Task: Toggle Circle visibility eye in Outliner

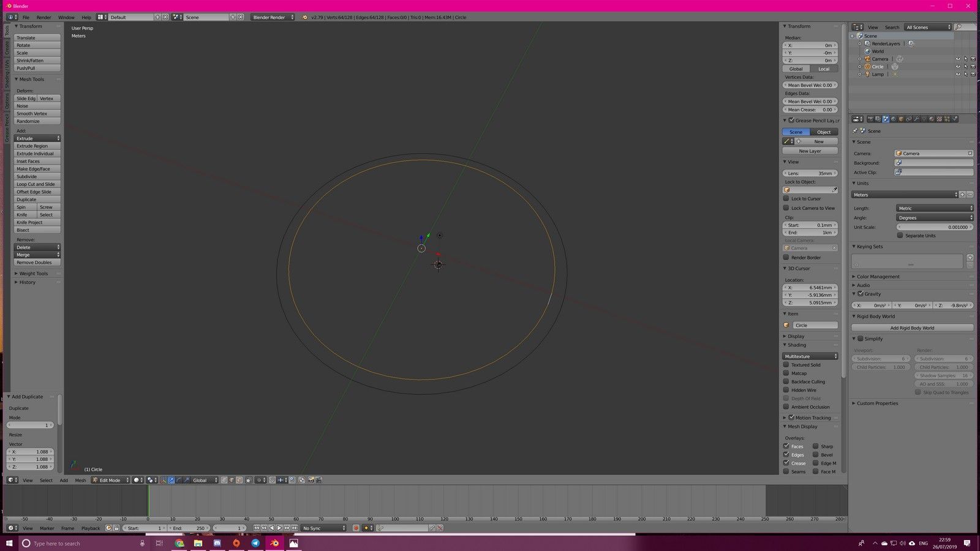Action: [x=958, y=67]
